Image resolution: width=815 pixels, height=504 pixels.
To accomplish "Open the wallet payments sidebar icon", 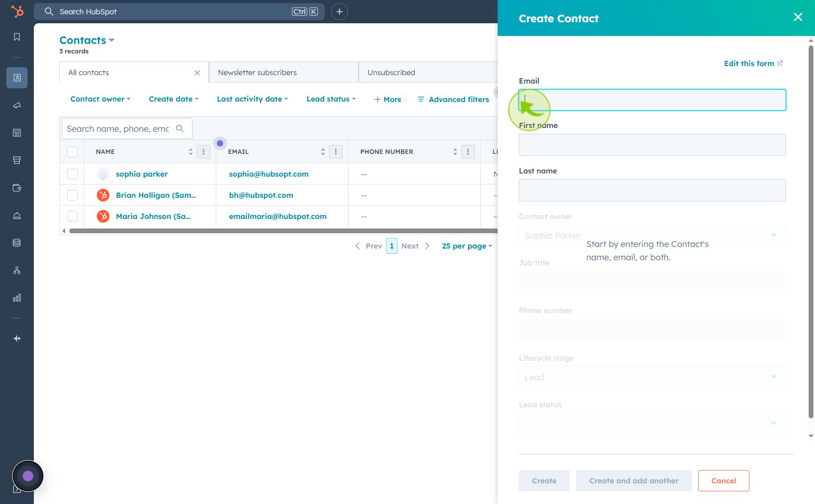I will 17,188.
